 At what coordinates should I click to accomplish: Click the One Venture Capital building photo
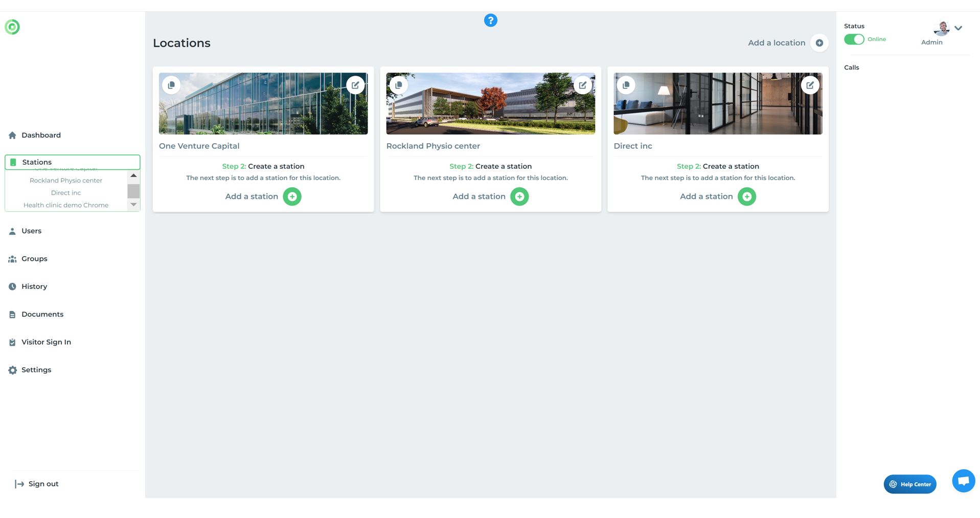point(263,103)
